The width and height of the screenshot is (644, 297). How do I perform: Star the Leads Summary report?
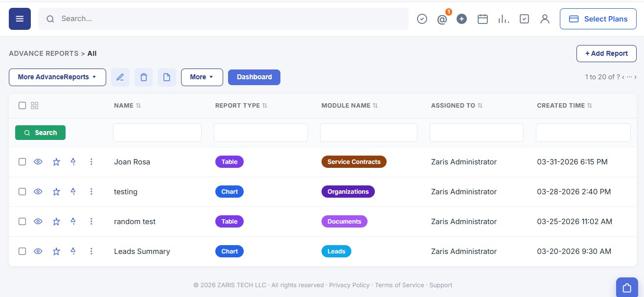pyautogui.click(x=56, y=251)
